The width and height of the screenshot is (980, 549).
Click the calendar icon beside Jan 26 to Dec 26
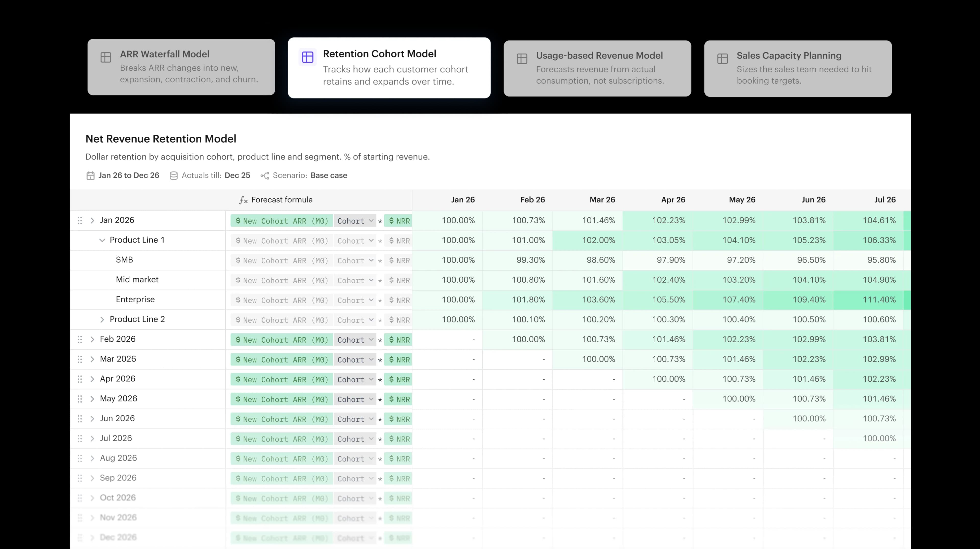[90, 176]
